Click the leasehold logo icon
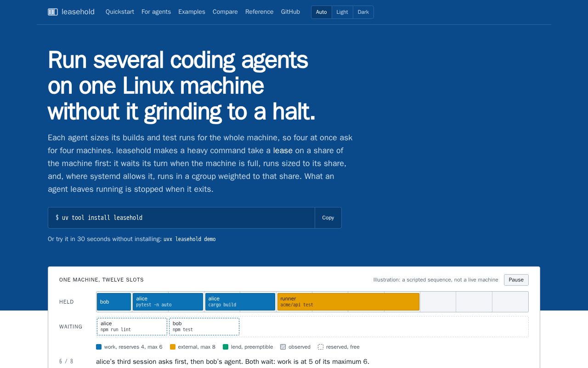 (x=53, y=12)
